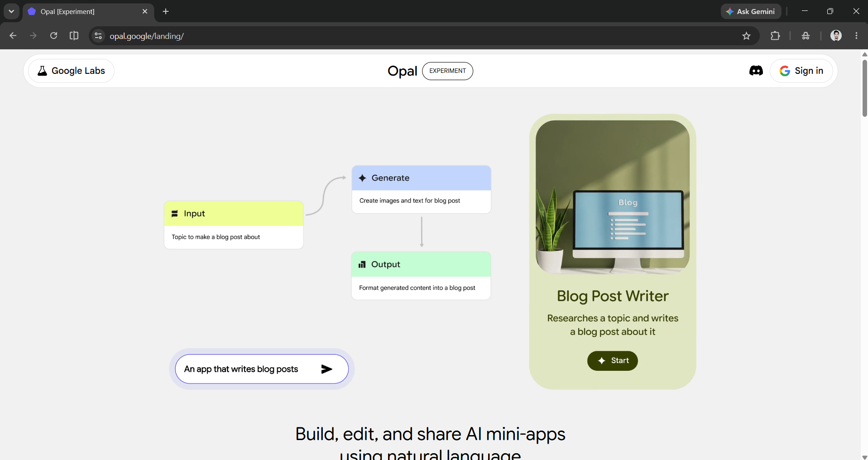Screen dimensions: 868x460
Task: Go back to previous page
Action: pos(13,36)
